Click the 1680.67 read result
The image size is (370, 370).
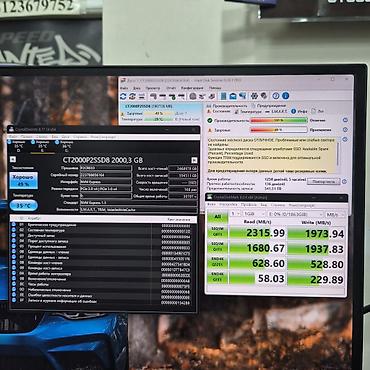pyautogui.click(x=266, y=248)
